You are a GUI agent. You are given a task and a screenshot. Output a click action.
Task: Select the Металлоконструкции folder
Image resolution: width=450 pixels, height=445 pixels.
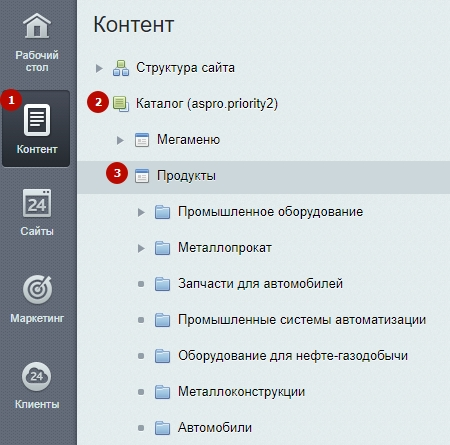coord(241,392)
